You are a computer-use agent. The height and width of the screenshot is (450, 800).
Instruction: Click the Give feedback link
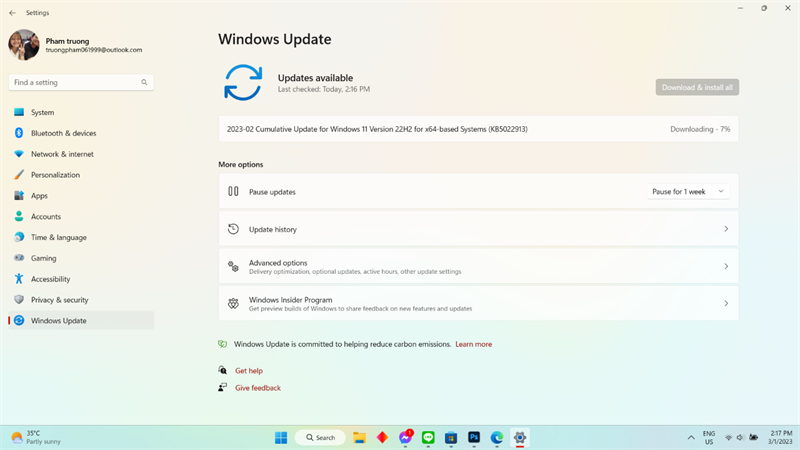tap(258, 388)
